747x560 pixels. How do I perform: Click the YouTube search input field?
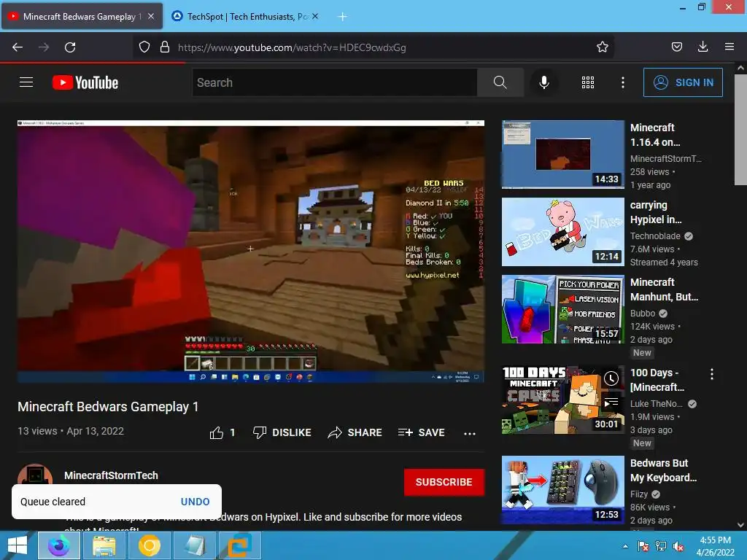coord(335,82)
